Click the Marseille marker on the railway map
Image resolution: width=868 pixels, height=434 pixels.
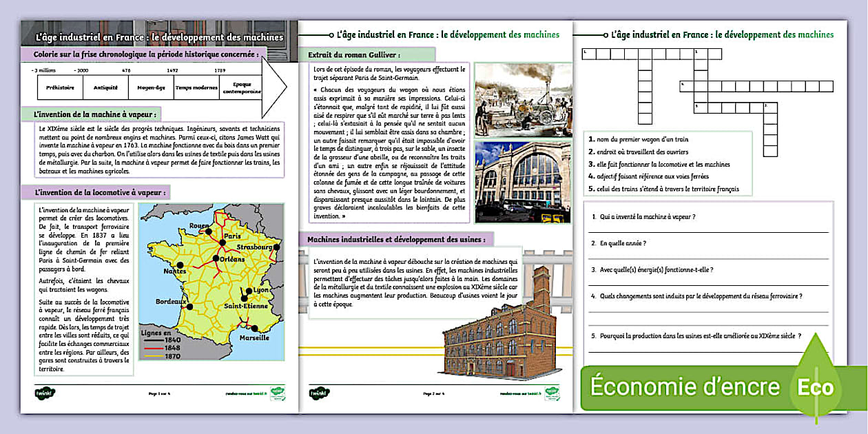[254, 329]
